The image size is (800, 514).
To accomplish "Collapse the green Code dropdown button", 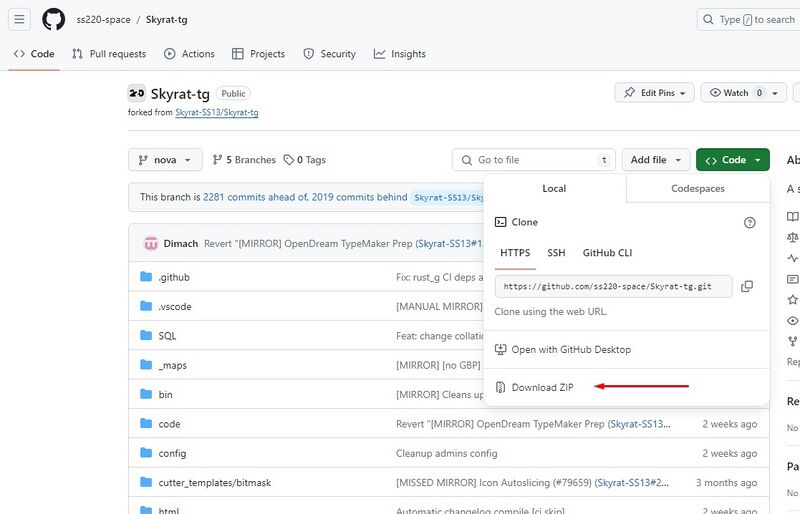I will coord(732,160).
